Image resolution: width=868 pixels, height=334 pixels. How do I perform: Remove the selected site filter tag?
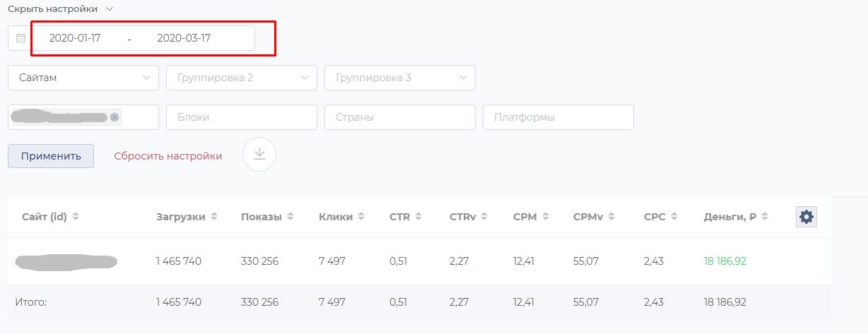[115, 117]
